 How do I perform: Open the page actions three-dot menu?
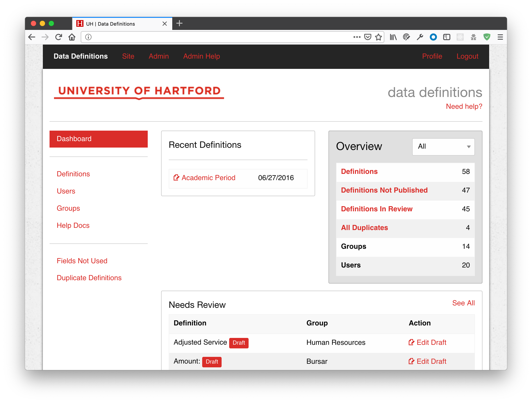coord(357,37)
